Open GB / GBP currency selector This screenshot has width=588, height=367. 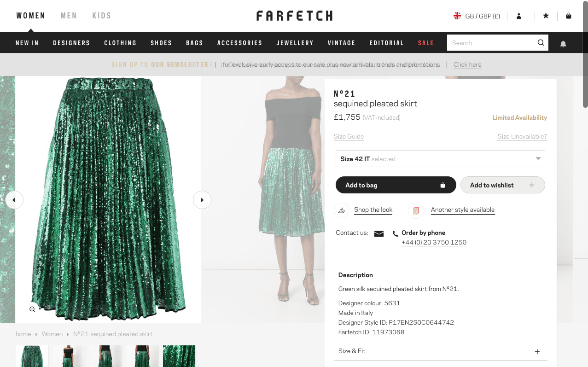pos(477,16)
